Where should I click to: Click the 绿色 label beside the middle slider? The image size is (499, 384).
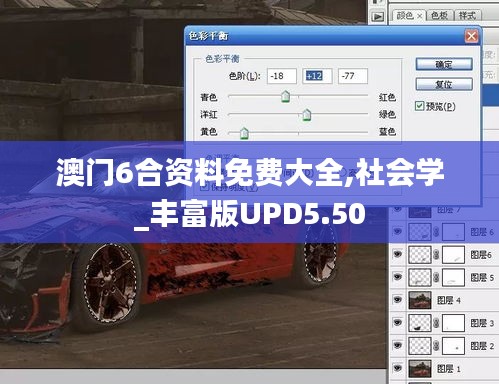click(x=387, y=114)
